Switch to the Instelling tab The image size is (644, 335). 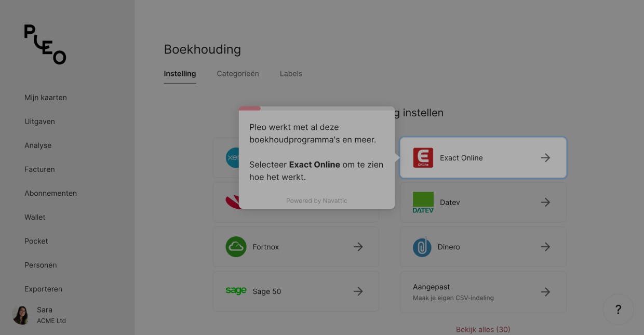(180, 74)
